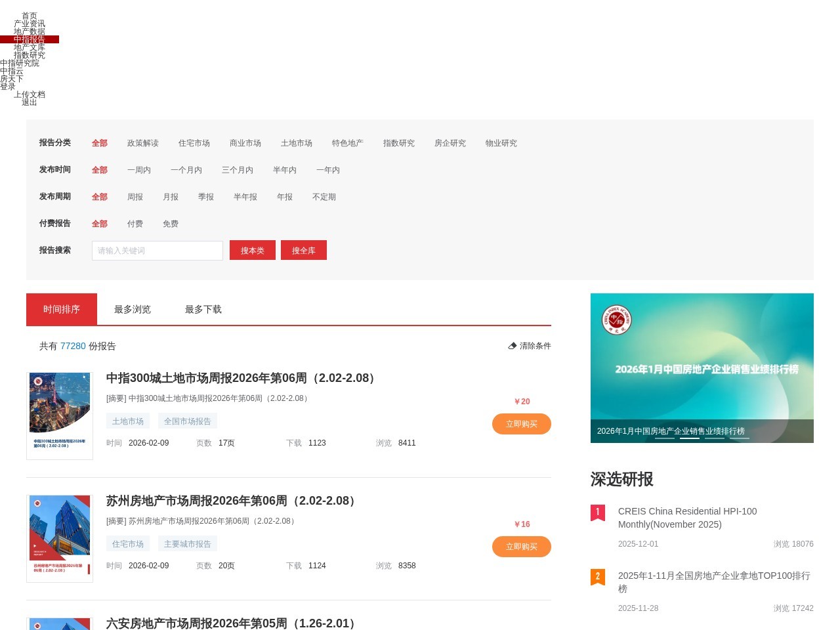Click 立即购买 for the ¥16 苏州 report
Screen dimensions: 840x630
pyautogui.click(x=522, y=547)
